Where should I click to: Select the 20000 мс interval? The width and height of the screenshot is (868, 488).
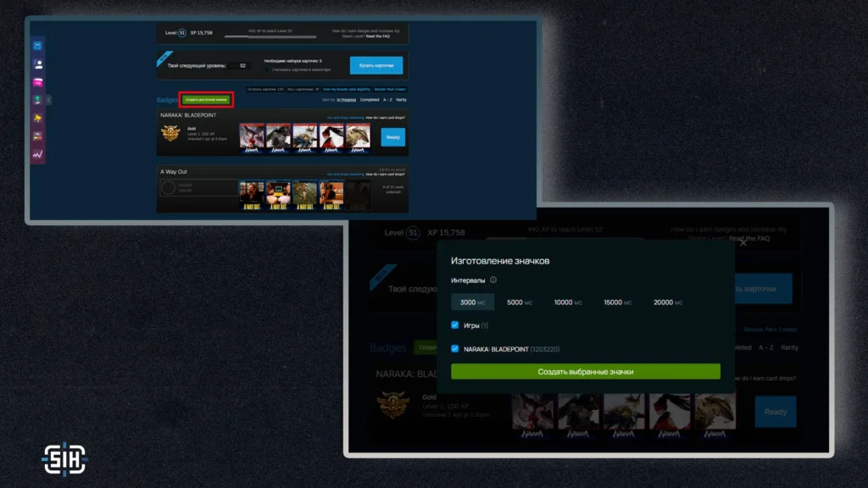tap(668, 302)
